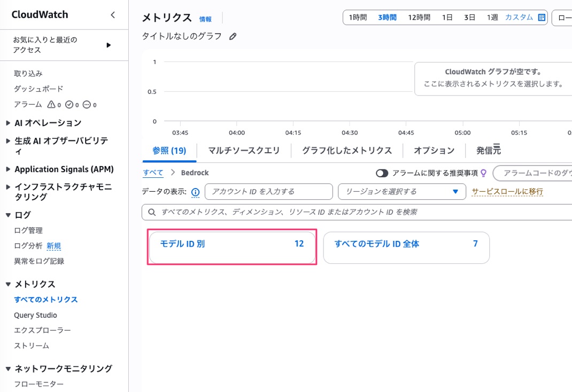The width and height of the screenshot is (572, 392).
Task: Click the CloudWatch sidebar title
Action: pos(40,14)
